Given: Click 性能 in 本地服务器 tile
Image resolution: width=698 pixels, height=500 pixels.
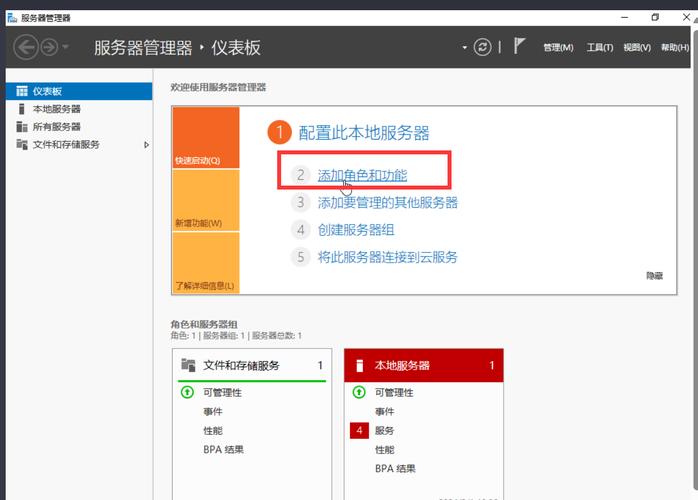Looking at the screenshot, I should point(385,450).
